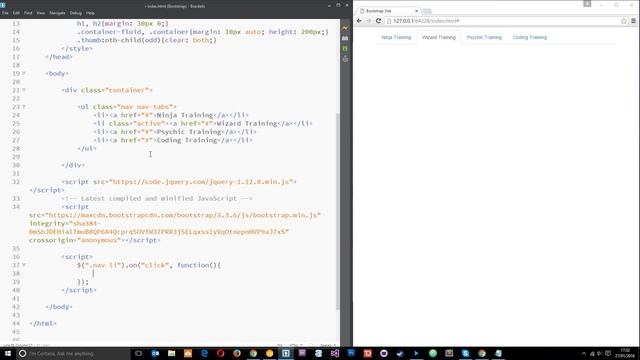This screenshot has width=640, height=360.
Task: Click the closing html tag on line 44
Action: [x=43, y=323]
